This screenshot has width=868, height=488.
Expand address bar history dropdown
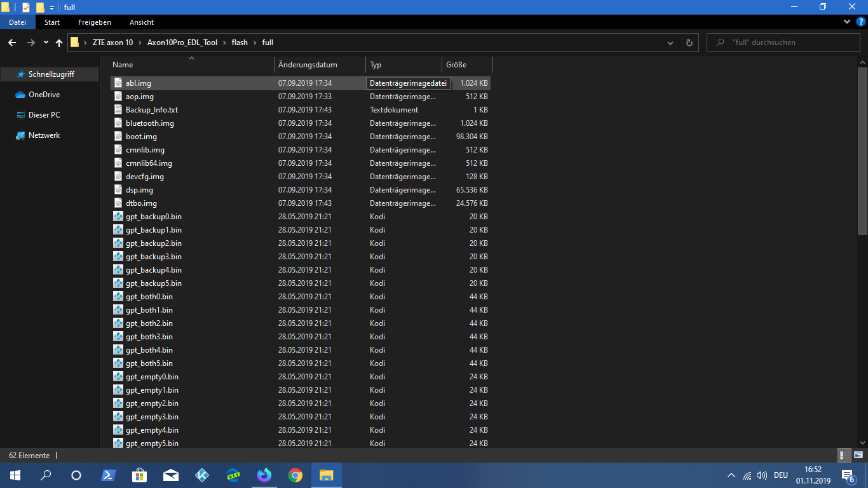coord(670,43)
